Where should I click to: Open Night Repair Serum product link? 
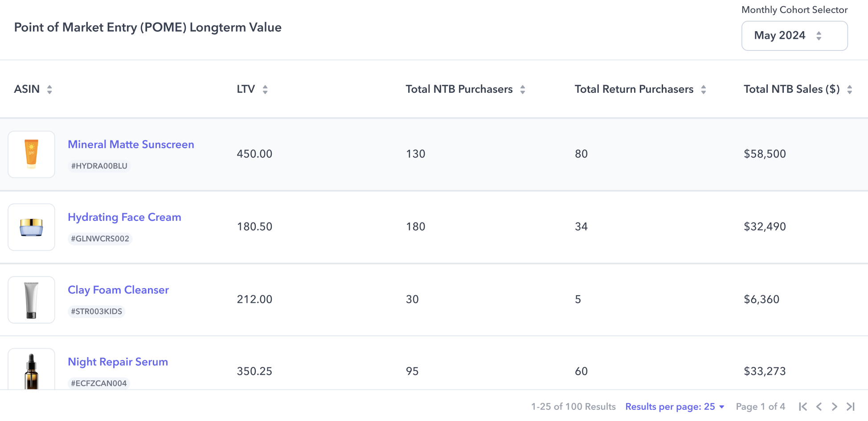point(118,362)
